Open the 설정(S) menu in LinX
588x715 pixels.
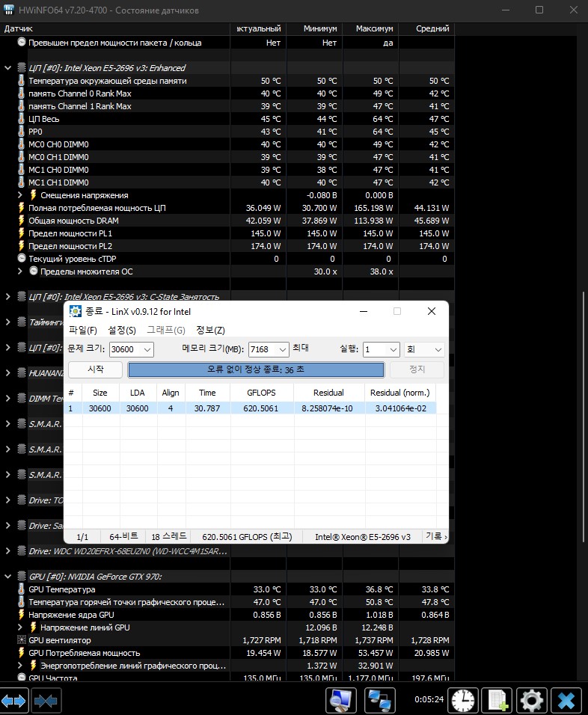[x=122, y=330]
